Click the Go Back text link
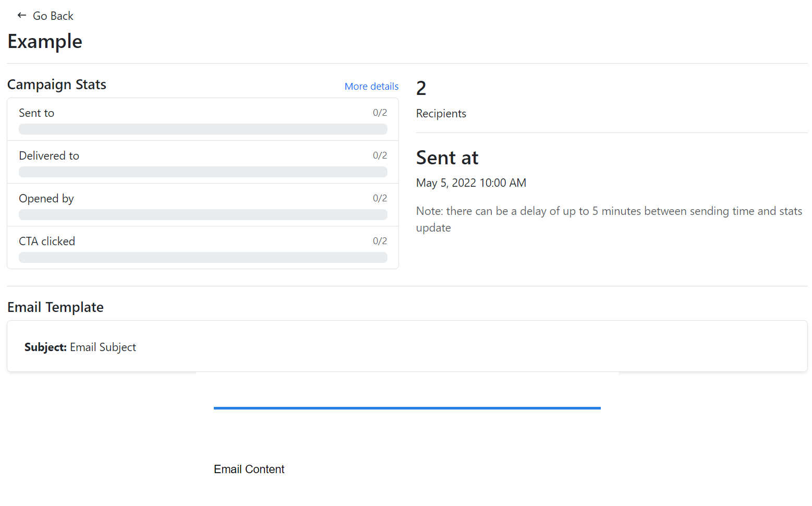This screenshot has width=812, height=506. pos(53,16)
